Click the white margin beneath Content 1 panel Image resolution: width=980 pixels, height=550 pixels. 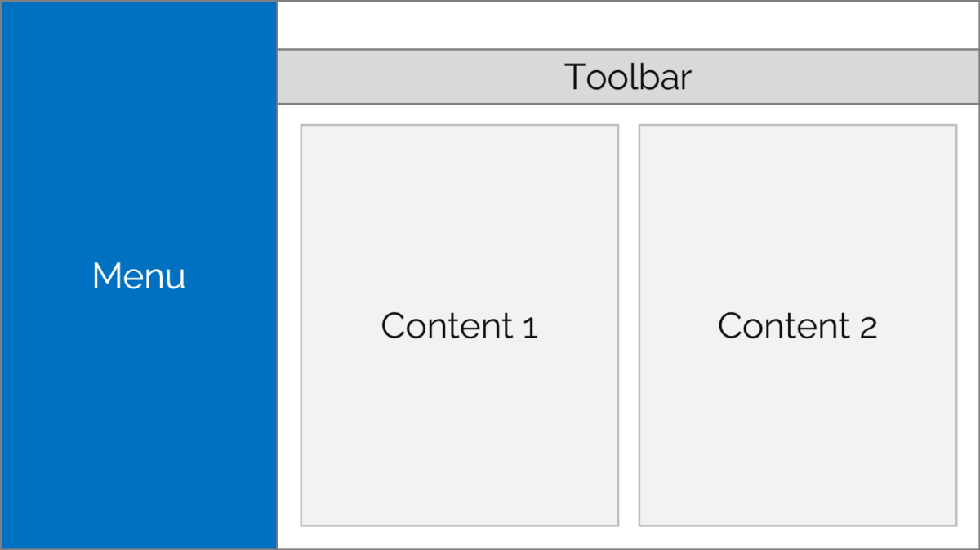(x=459, y=537)
